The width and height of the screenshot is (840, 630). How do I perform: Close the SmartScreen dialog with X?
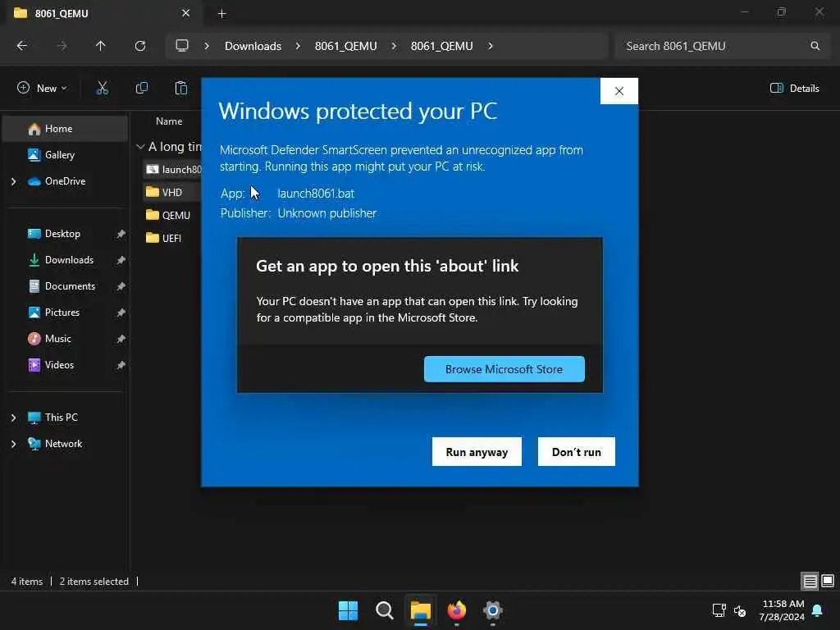click(619, 91)
